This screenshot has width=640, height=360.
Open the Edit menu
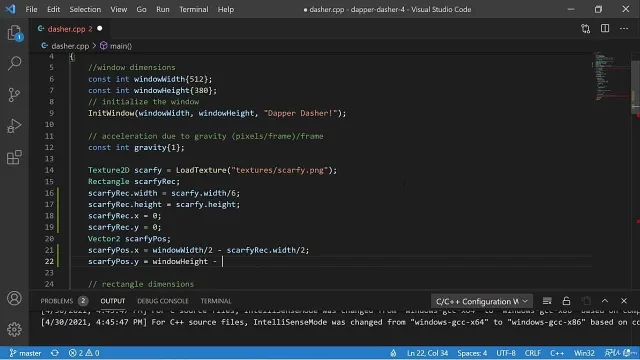click(x=53, y=9)
